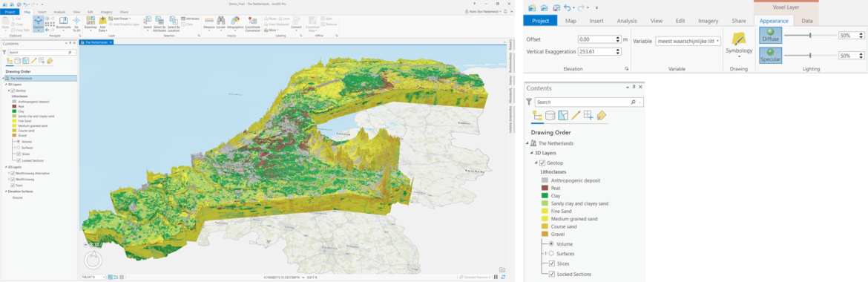Click Save icon above Voxel Layer ribbon
This screenshot has height=282, width=868.
556,7
